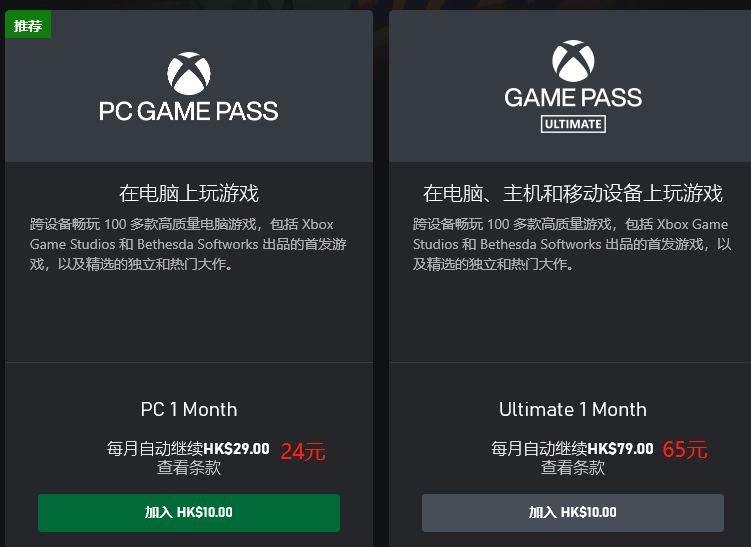Click the PC Game Pass description paragraph
Image resolution: width=751 pixels, height=547 pixels.
click(x=188, y=244)
